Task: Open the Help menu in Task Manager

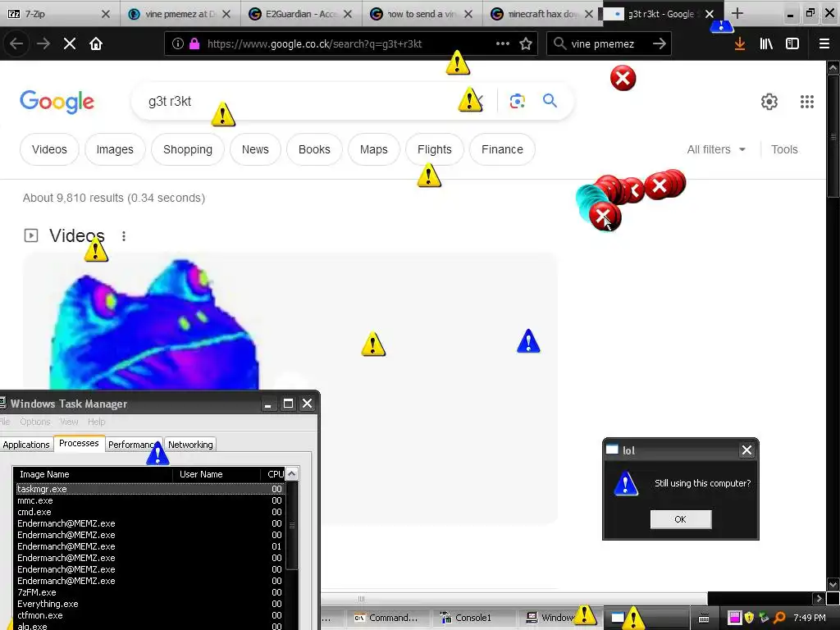Action: (x=97, y=422)
